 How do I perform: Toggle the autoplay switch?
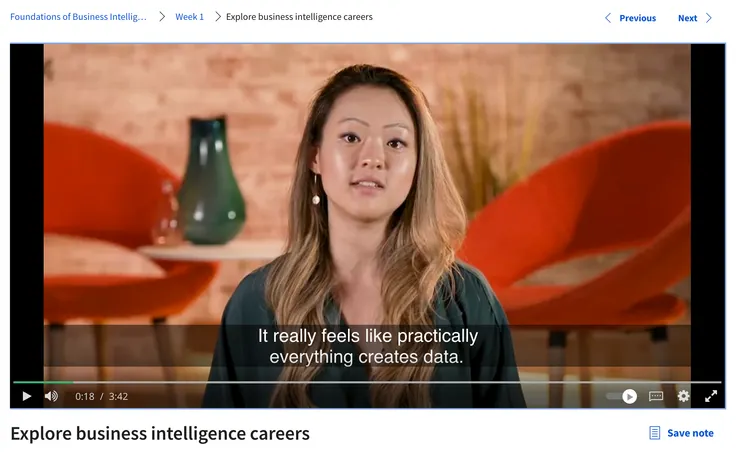point(622,396)
